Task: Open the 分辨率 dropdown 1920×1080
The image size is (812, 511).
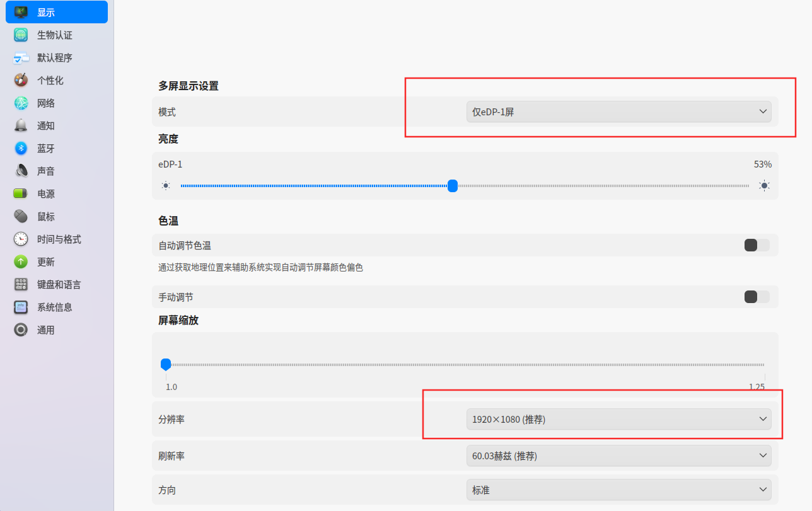Action: pyautogui.click(x=618, y=419)
